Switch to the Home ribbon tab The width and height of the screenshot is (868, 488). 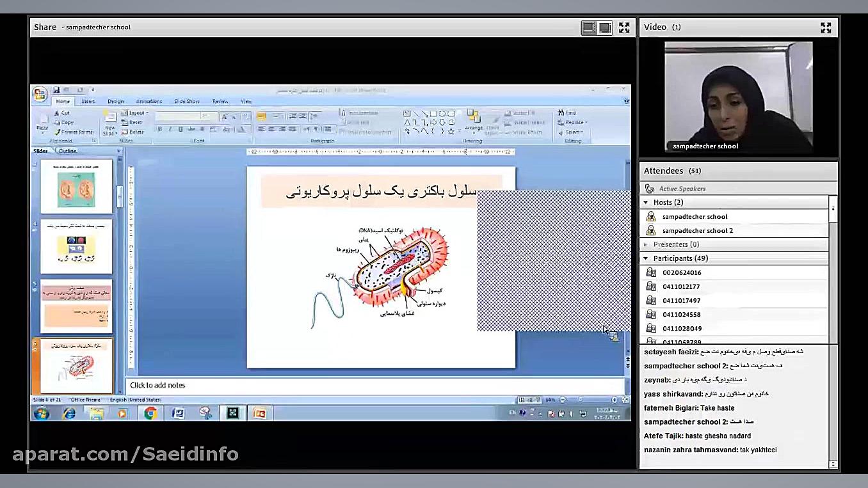(x=62, y=102)
